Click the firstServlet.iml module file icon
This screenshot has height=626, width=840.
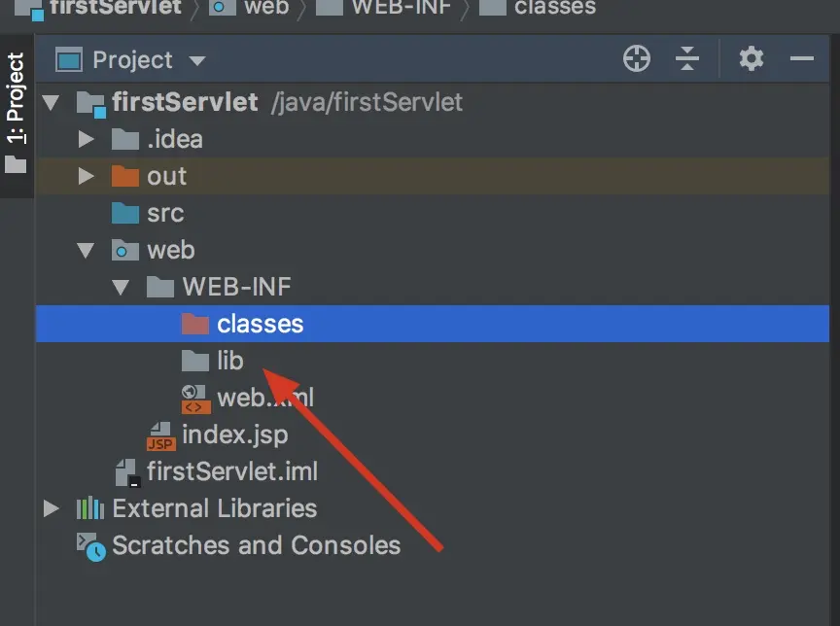(x=126, y=472)
